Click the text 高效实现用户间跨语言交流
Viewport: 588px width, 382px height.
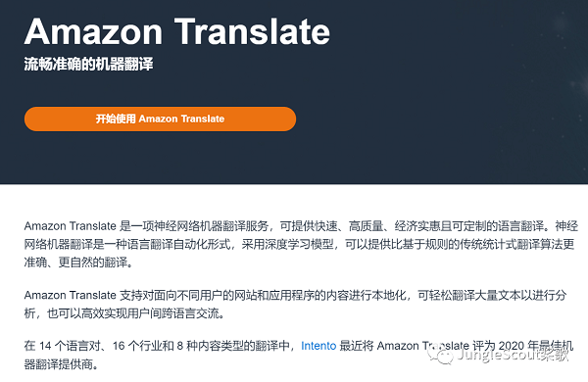[x=150, y=313]
